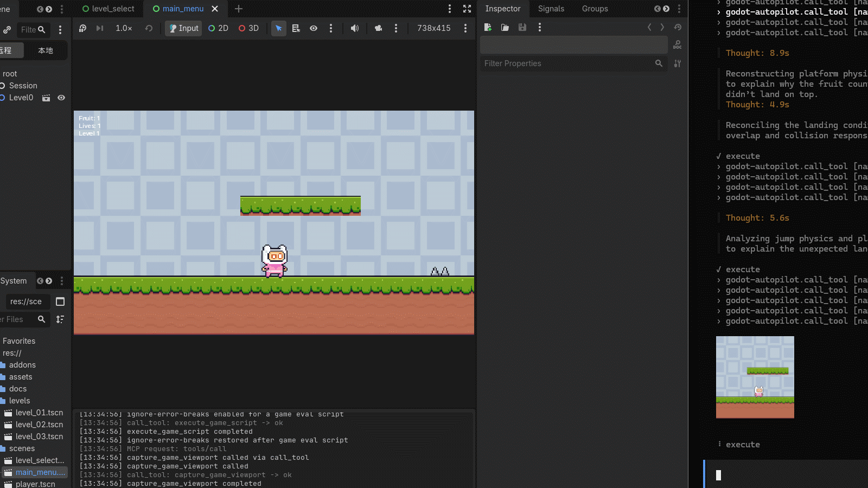This screenshot has height=488, width=868.
Task: Click the spikes on the game ground
Action: click(x=440, y=271)
